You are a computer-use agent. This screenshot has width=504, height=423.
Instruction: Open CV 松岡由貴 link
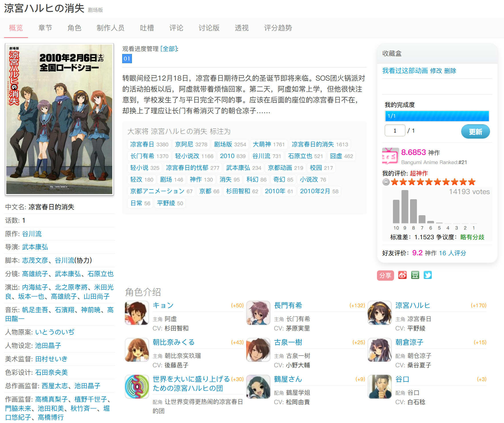(x=298, y=402)
